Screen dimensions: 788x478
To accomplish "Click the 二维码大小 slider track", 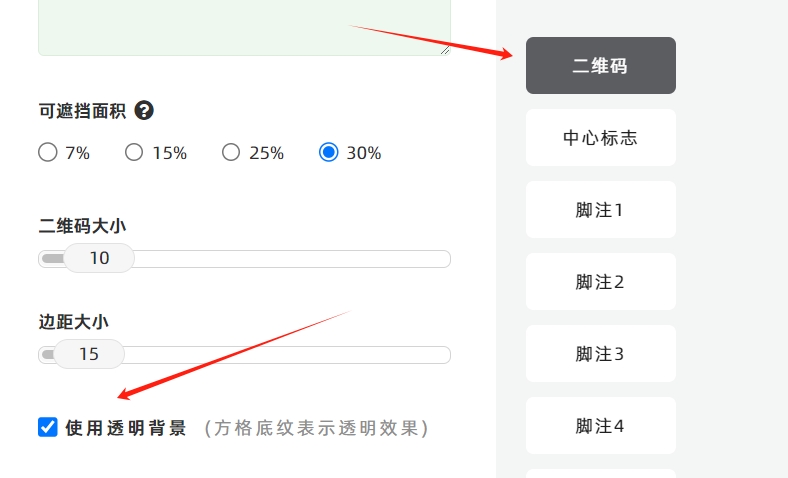I will [x=244, y=259].
